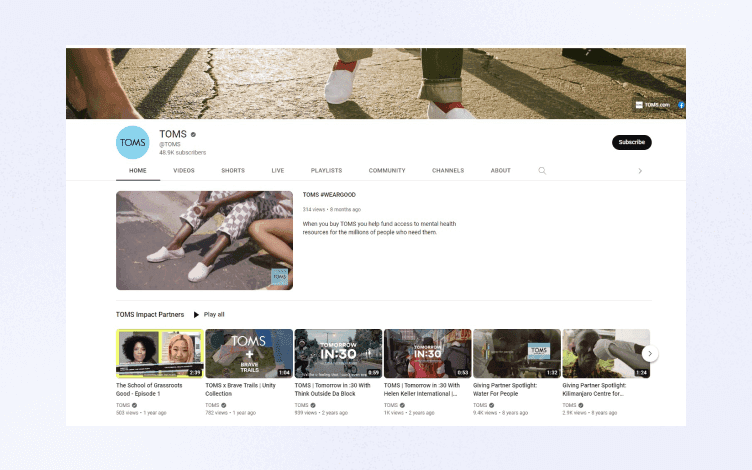Click '503 views • 1 year ago' text

[x=141, y=413]
